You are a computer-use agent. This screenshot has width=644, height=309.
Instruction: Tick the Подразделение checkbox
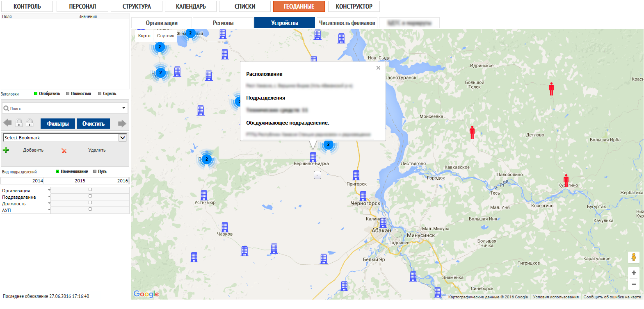point(90,196)
